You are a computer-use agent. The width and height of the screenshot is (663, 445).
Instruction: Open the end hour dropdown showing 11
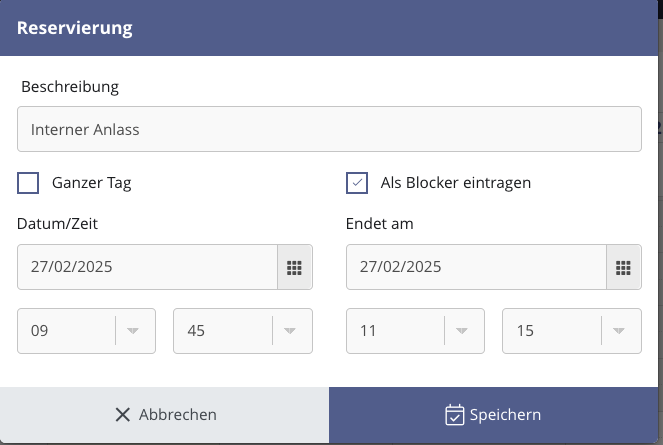415,331
